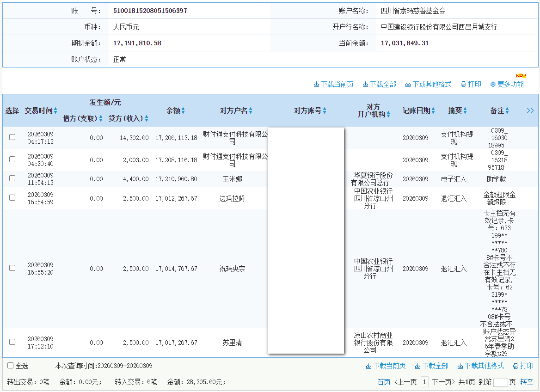This screenshot has width=540, height=392.
Task: Click the 打印 icon in the bottom toolbar
Action: [516, 366]
